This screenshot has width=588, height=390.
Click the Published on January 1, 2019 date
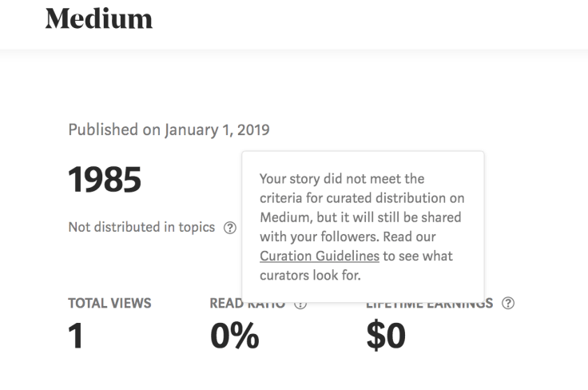coord(169,129)
